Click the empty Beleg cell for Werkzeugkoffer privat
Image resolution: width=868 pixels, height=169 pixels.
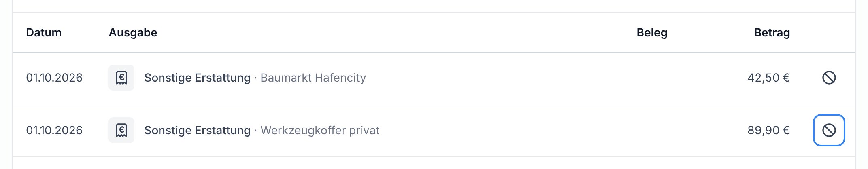652,130
